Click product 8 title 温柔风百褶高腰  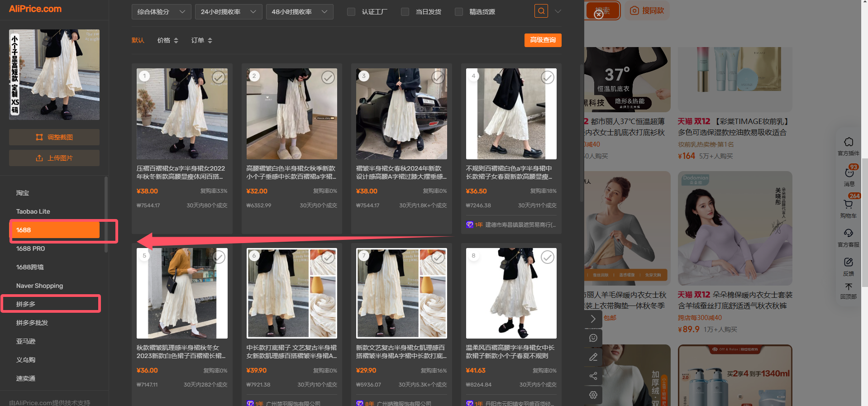tap(510, 352)
